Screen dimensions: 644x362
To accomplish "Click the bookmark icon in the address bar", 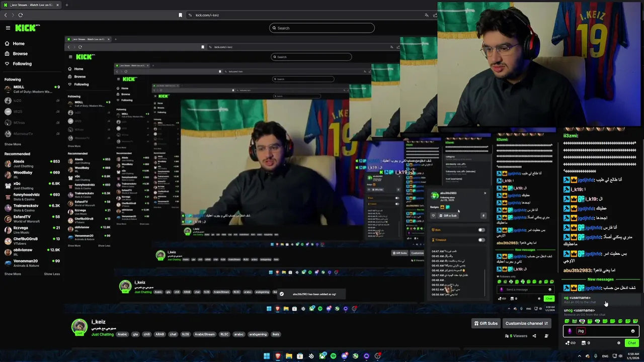I will pos(180,15).
